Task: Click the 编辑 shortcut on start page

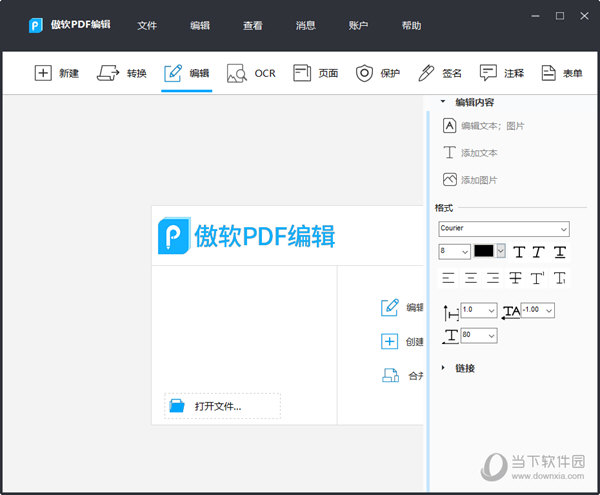Action: (x=402, y=307)
